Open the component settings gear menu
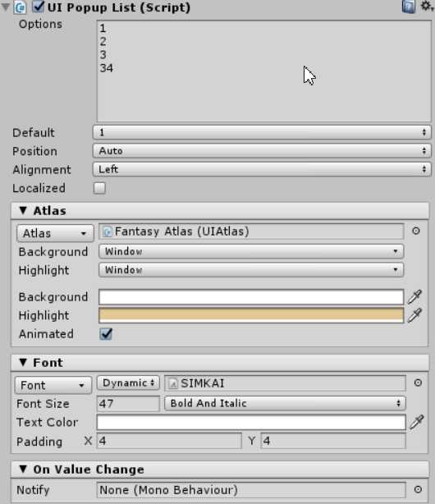Viewport: 435px width, 504px height. click(x=427, y=6)
